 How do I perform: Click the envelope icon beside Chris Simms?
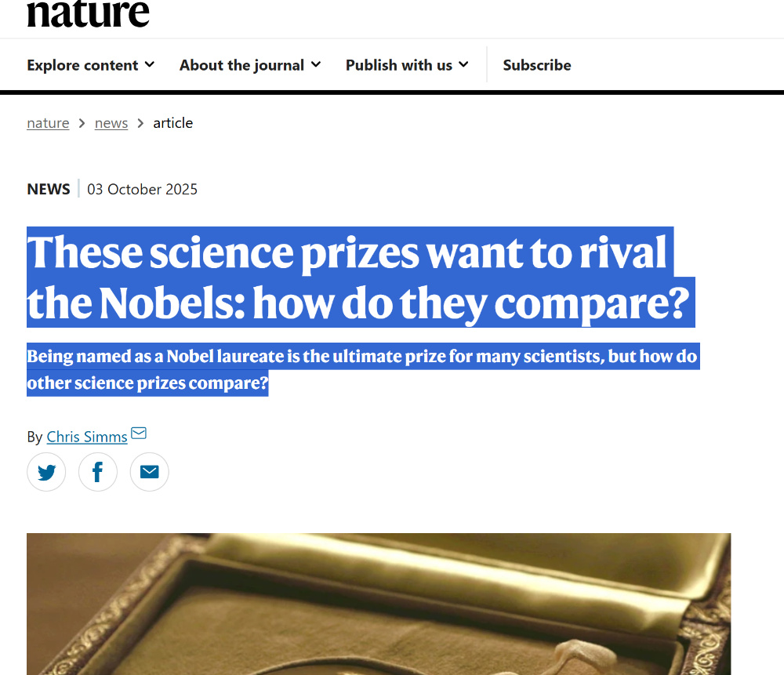tap(139, 434)
